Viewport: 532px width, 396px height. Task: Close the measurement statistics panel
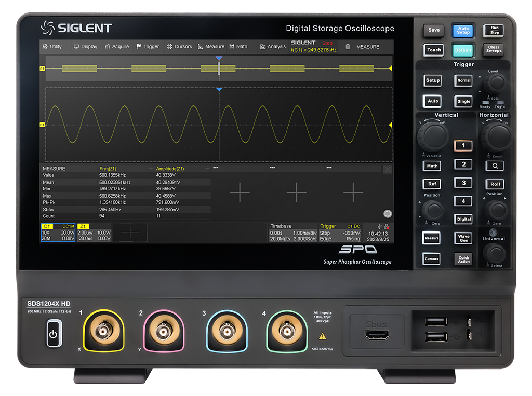pyautogui.click(x=388, y=170)
